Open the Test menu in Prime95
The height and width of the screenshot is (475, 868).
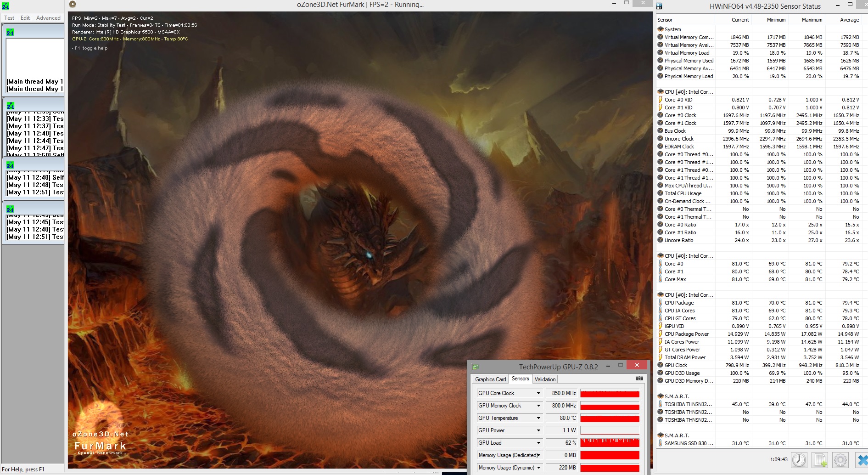pyautogui.click(x=9, y=18)
